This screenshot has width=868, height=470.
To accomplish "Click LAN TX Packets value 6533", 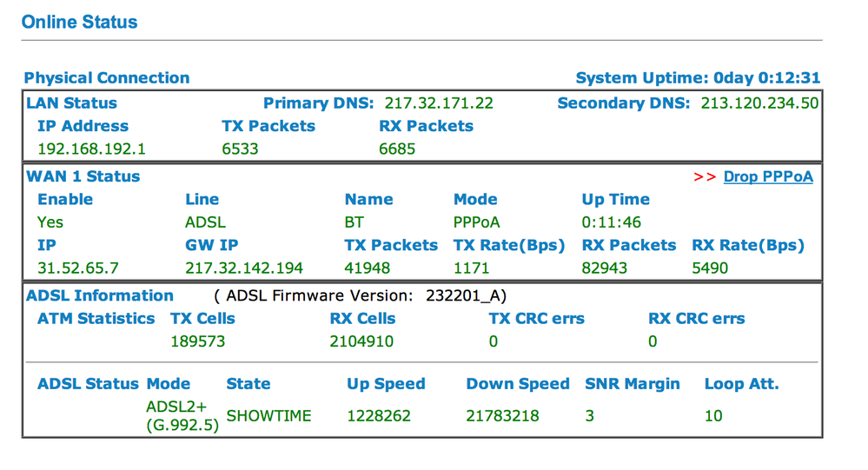I will pos(240,149).
